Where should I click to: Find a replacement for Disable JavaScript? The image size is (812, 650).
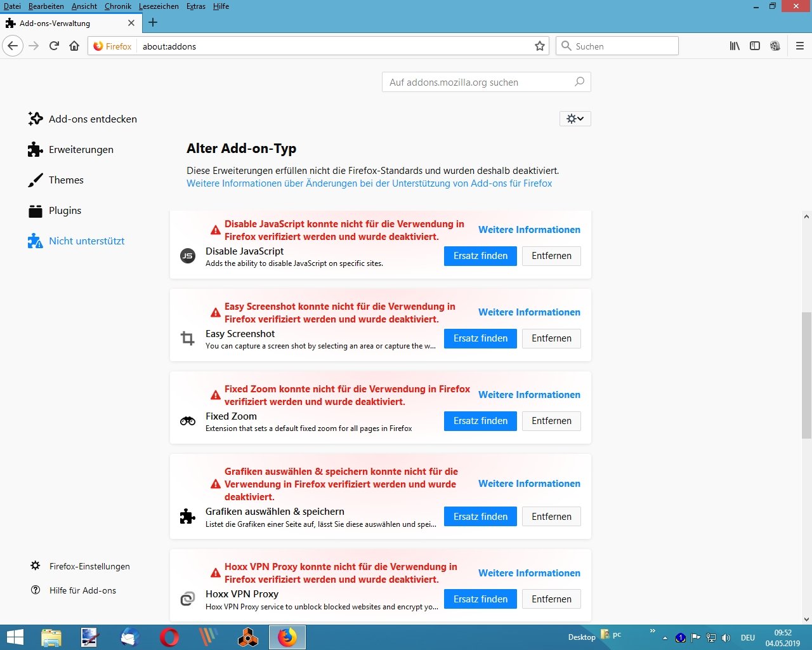480,256
